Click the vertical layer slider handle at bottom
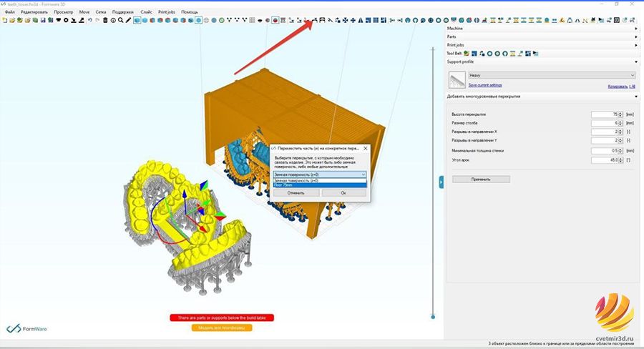Screen dimensions: 644x349 (x=433, y=317)
